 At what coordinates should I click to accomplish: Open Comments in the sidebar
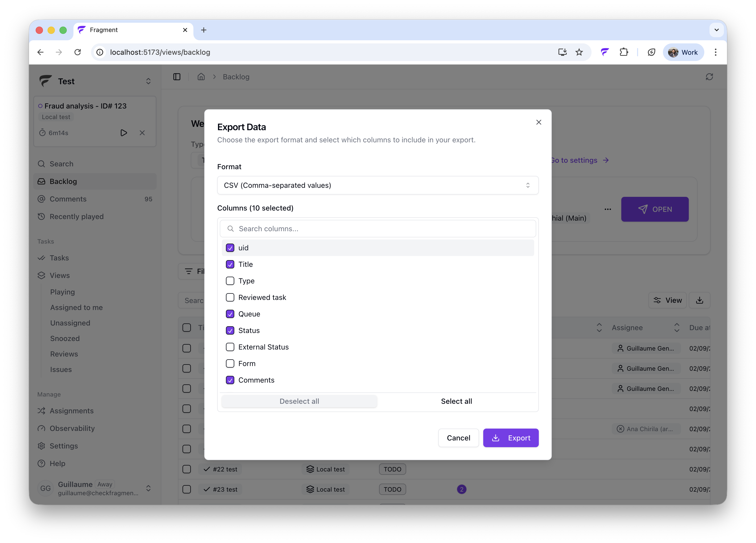pyautogui.click(x=68, y=199)
